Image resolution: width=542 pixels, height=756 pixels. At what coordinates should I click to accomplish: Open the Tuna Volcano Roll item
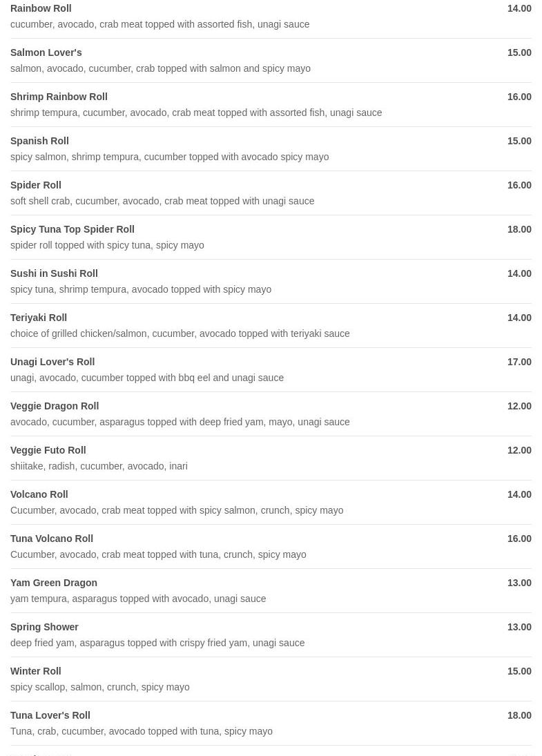(x=271, y=546)
